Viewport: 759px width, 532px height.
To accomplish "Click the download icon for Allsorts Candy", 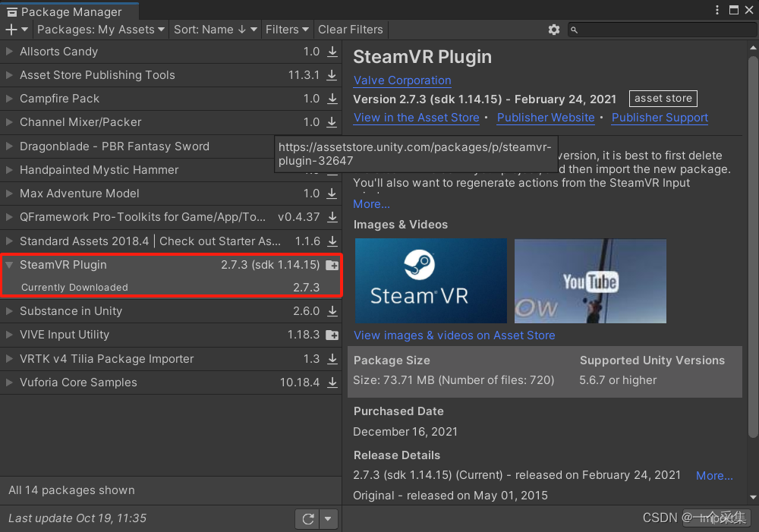I will [332, 52].
